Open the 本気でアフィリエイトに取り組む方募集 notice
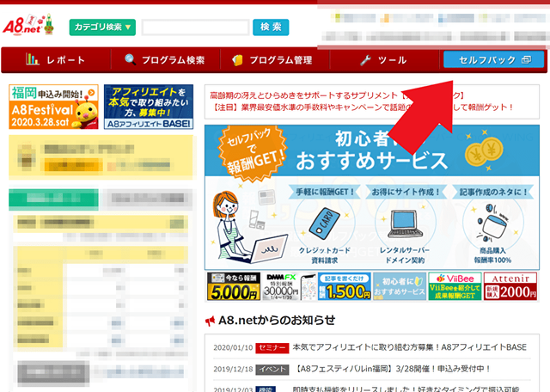This screenshot has height=392, width=550. coord(410,347)
